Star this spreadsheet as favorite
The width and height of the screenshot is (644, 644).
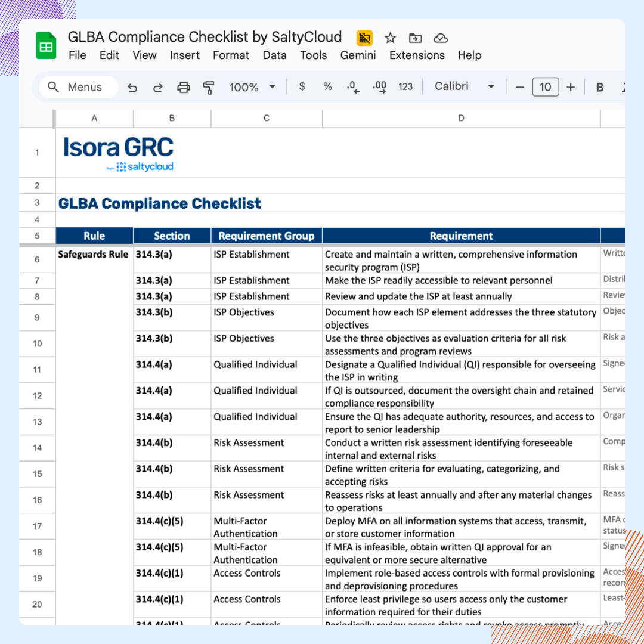[x=390, y=38]
